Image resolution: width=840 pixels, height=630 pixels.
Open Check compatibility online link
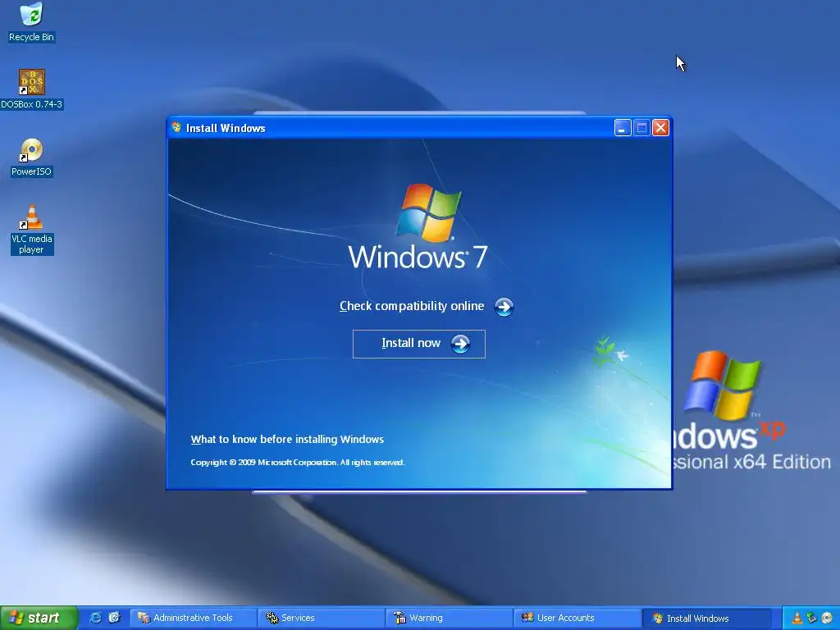pyautogui.click(x=412, y=306)
